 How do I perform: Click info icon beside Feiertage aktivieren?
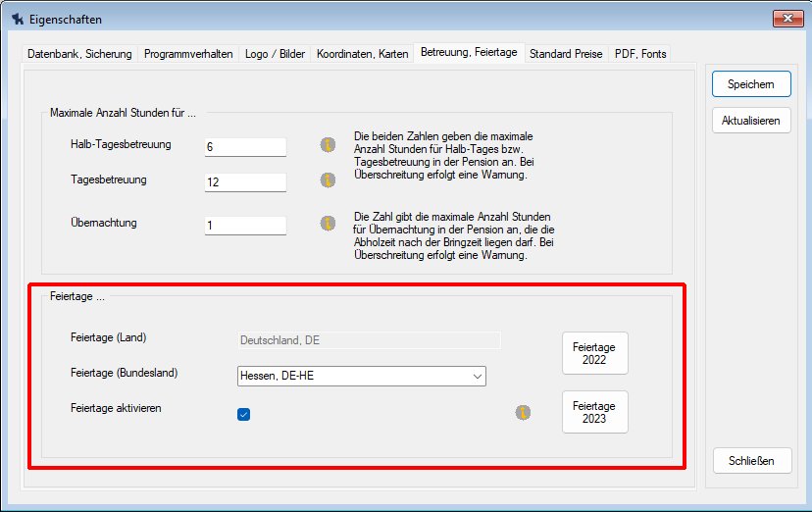(x=524, y=412)
